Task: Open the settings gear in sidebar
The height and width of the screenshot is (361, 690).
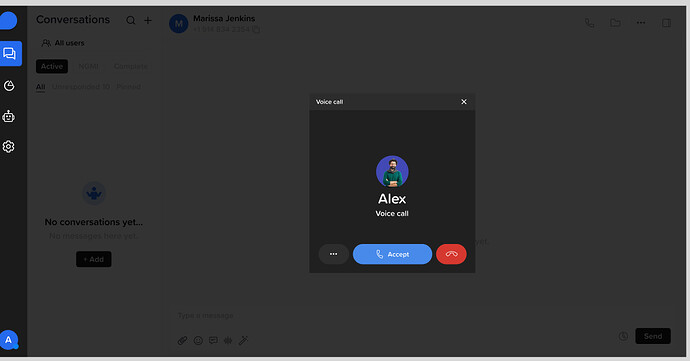Action: tap(8, 146)
